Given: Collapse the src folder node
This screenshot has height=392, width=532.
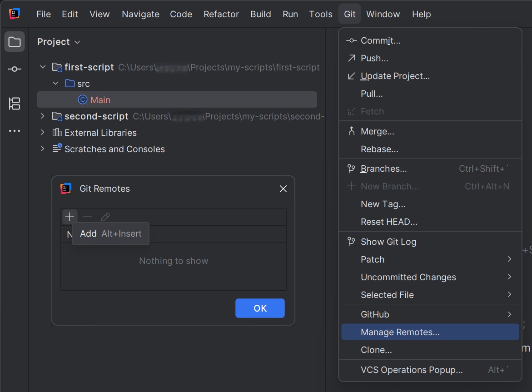Looking at the screenshot, I should [55, 83].
